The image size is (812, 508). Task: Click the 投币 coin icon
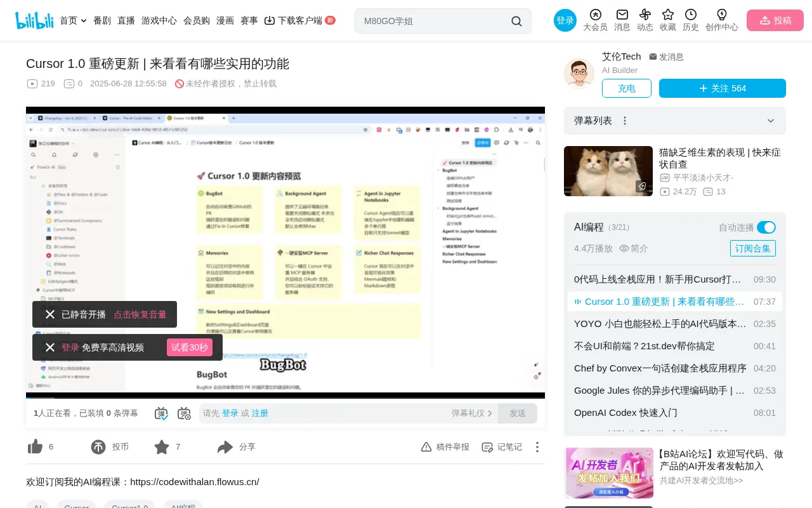click(98, 447)
